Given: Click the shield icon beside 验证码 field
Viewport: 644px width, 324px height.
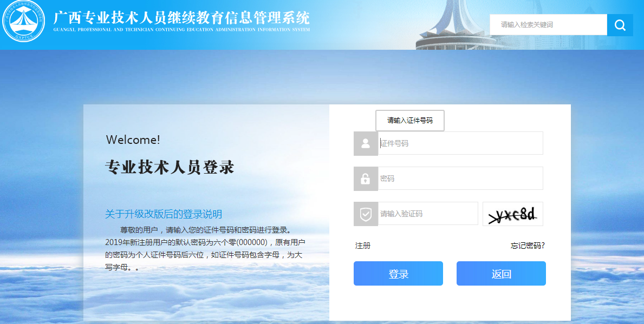Looking at the screenshot, I should [366, 214].
